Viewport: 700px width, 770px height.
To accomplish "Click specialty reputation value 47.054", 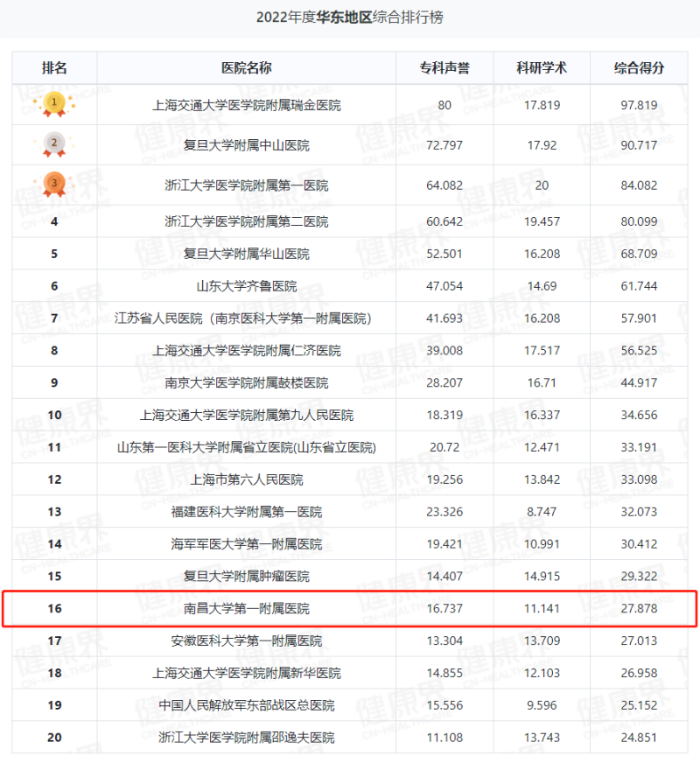I will coord(444,286).
